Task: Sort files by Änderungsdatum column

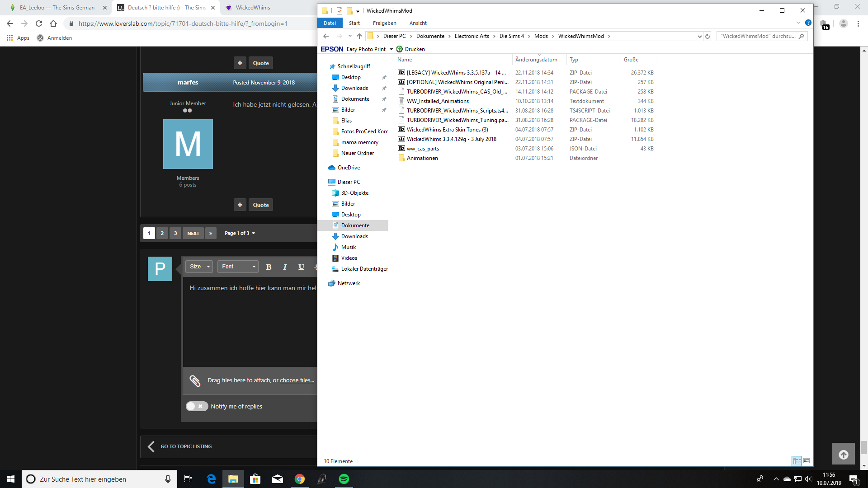Action: point(536,60)
